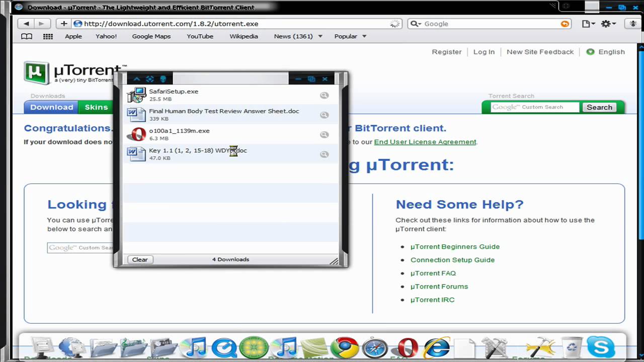Select the Download tab on µTorrent page
Viewport: 644px width, 362px height.
point(51,107)
